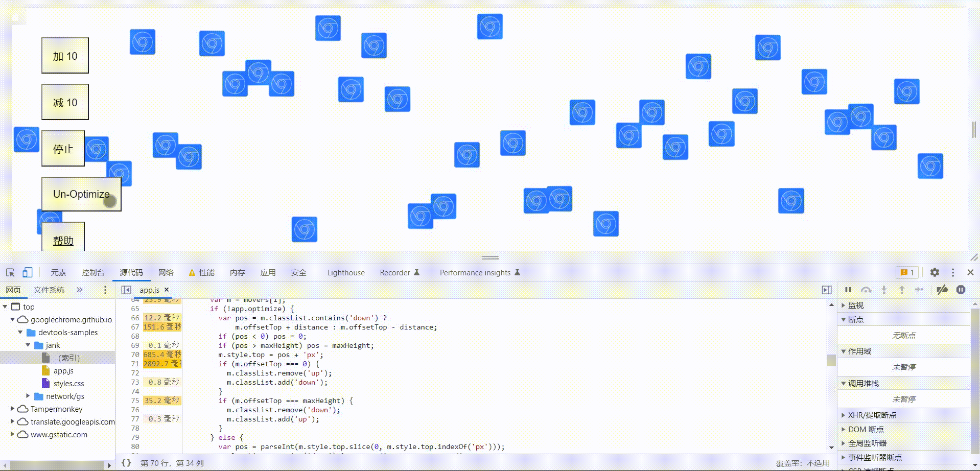Click the 停止 button

pos(63,149)
